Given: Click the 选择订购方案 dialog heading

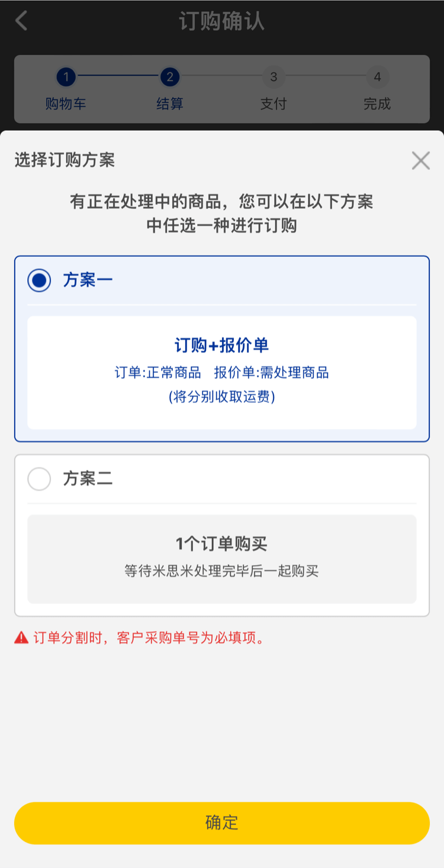Looking at the screenshot, I should pyautogui.click(x=65, y=160).
